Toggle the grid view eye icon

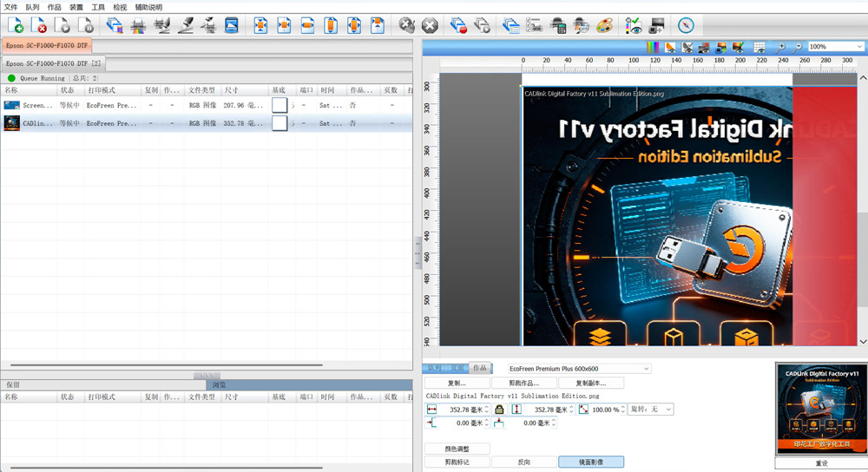[x=759, y=47]
